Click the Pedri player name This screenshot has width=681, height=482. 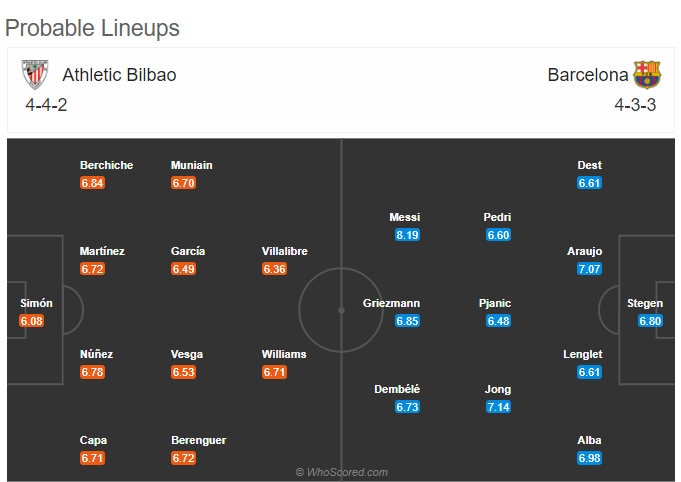point(497,217)
